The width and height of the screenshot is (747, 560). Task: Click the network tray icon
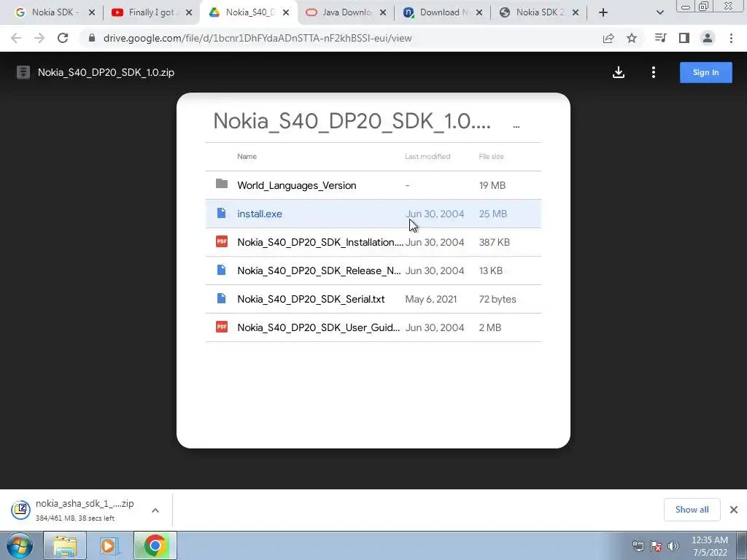[638, 546]
